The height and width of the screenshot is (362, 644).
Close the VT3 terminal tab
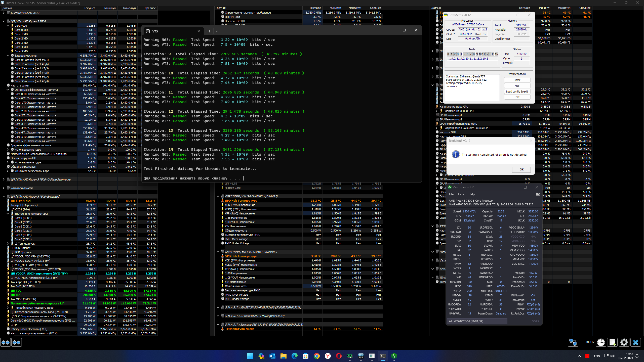pyautogui.click(x=199, y=31)
